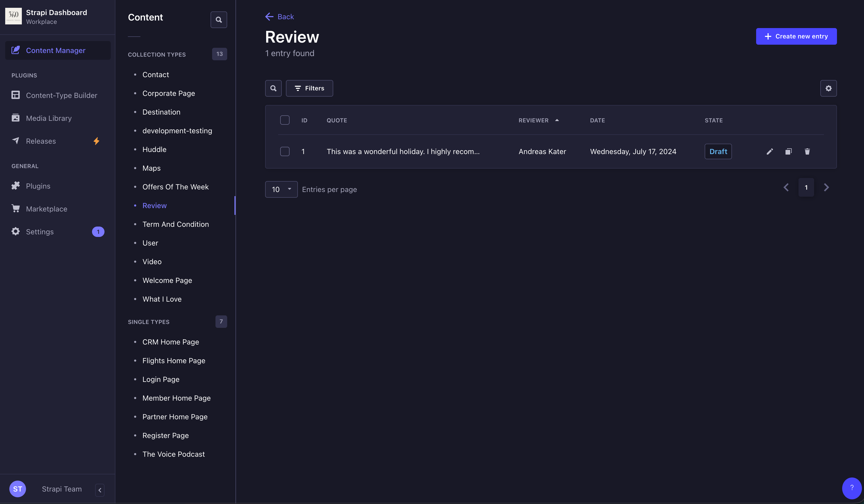This screenshot has width=864, height=504.
Task: Delete review entry with trash icon
Action: tap(807, 151)
